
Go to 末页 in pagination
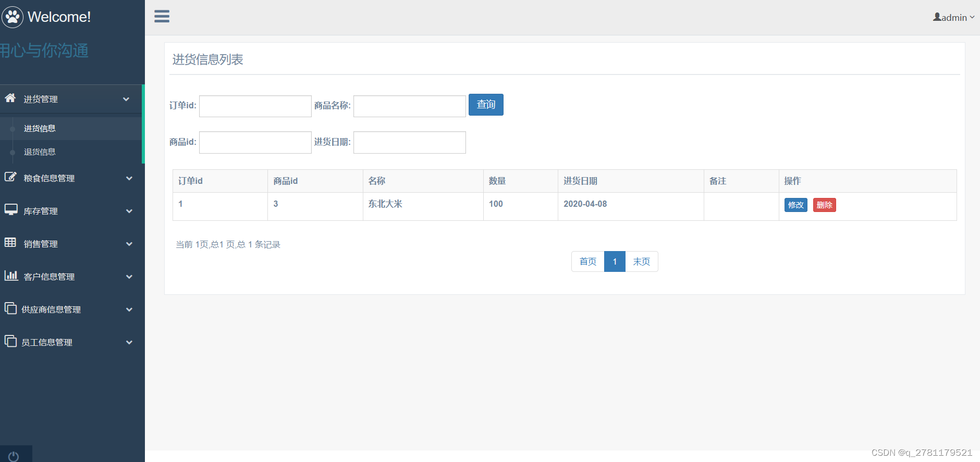pos(642,261)
